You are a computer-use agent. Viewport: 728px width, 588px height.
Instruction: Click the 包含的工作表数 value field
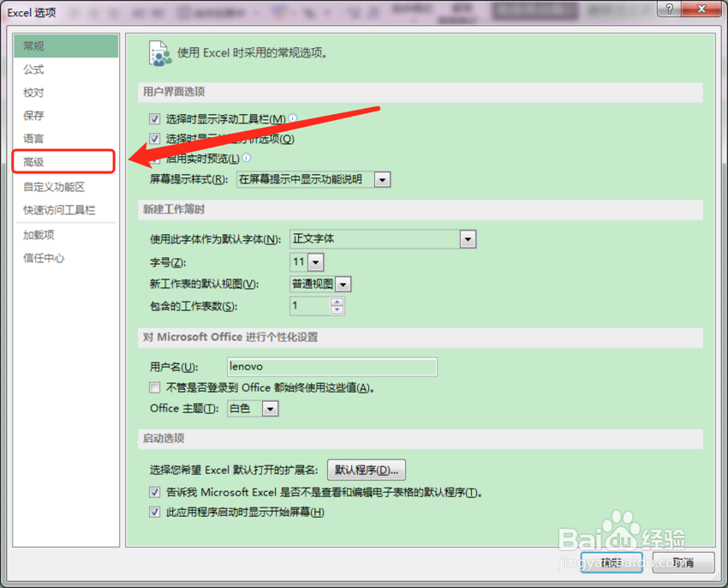(x=310, y=306)
